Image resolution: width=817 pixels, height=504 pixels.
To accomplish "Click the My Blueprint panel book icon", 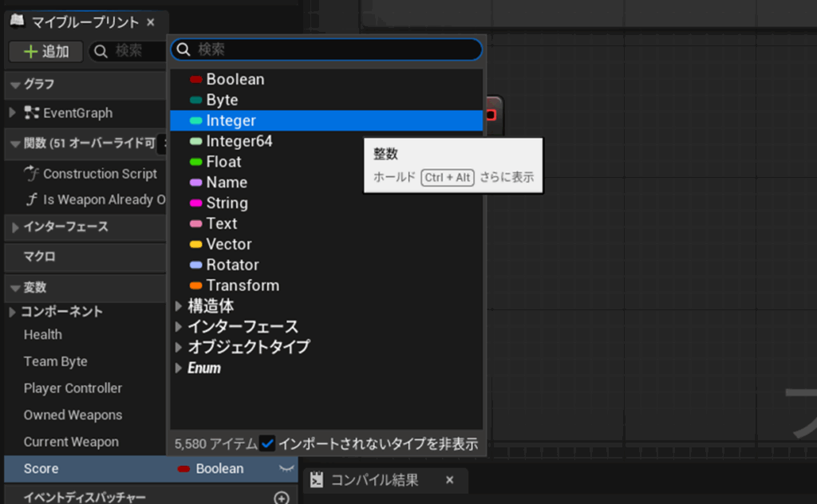I will 17,22.
